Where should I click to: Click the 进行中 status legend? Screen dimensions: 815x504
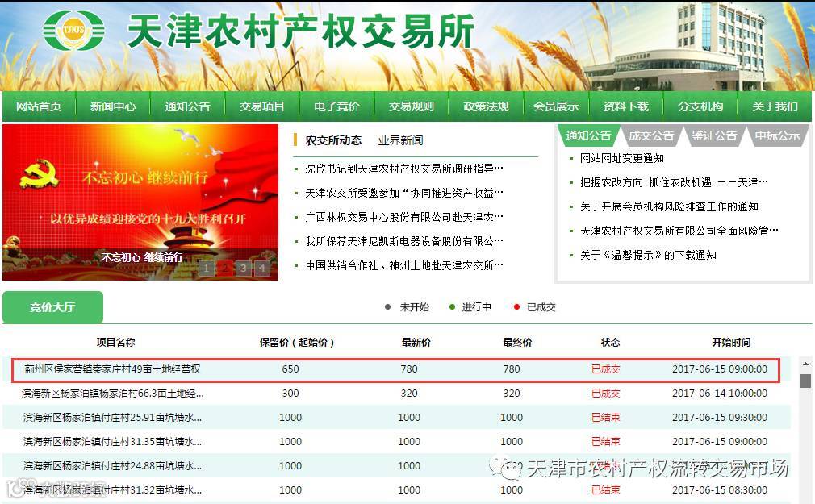(x=470, y=307)
